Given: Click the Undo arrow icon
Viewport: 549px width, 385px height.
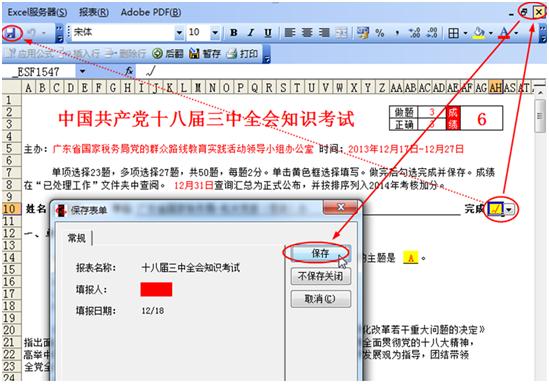Looking at the screenshot, I should click(32, 33).
